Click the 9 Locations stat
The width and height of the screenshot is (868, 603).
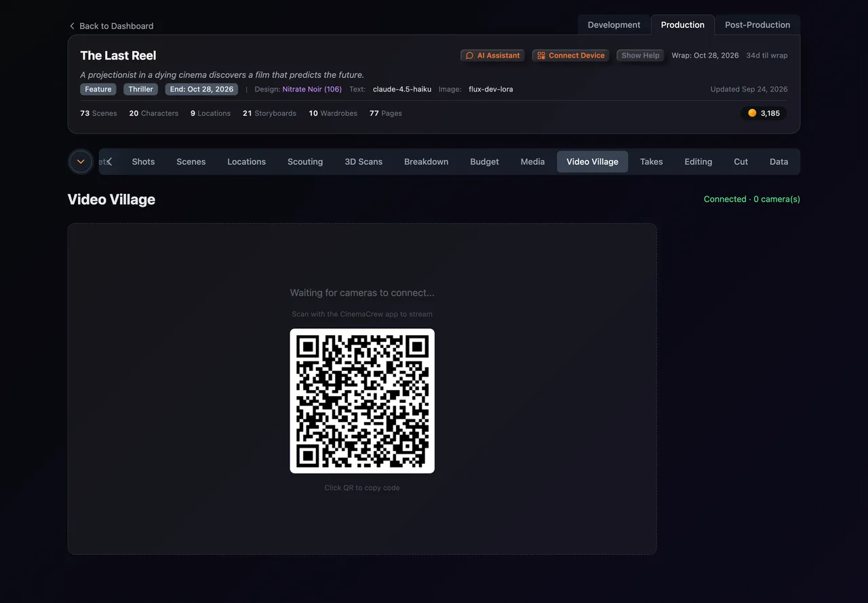coord(210,113)
